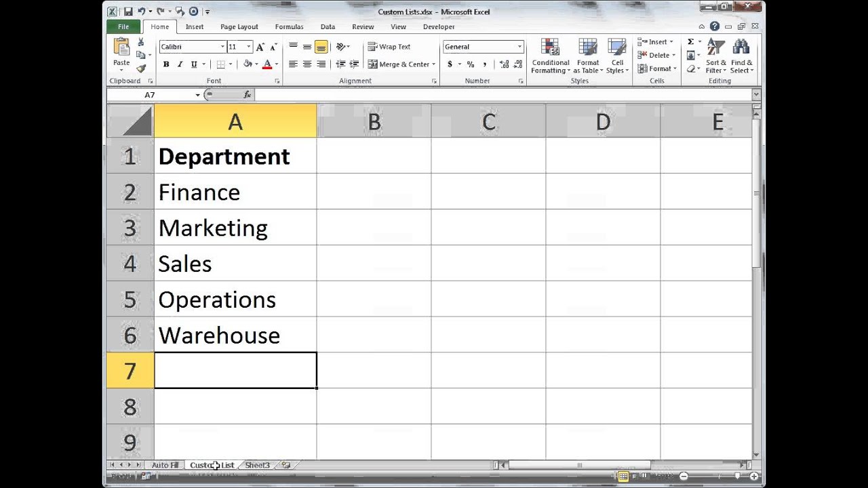Open Cell Styles gallery

[x=617, y=56]
